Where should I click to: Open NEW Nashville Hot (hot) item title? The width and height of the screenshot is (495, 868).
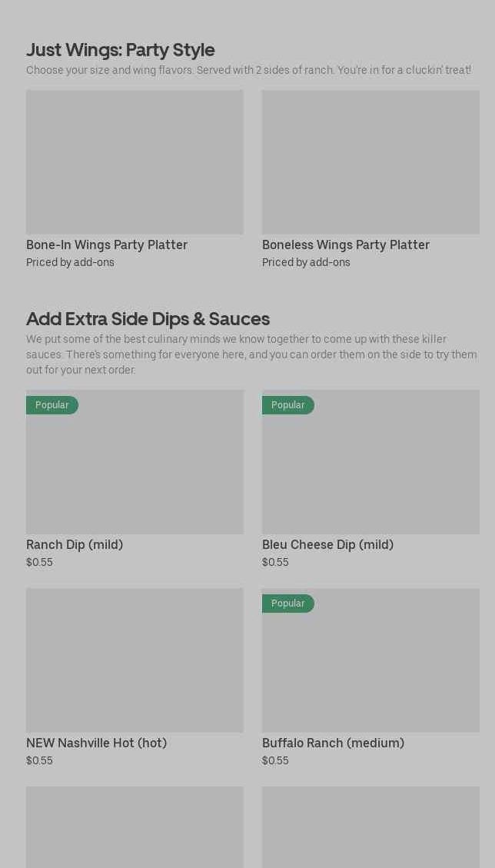tap(96, 743)
